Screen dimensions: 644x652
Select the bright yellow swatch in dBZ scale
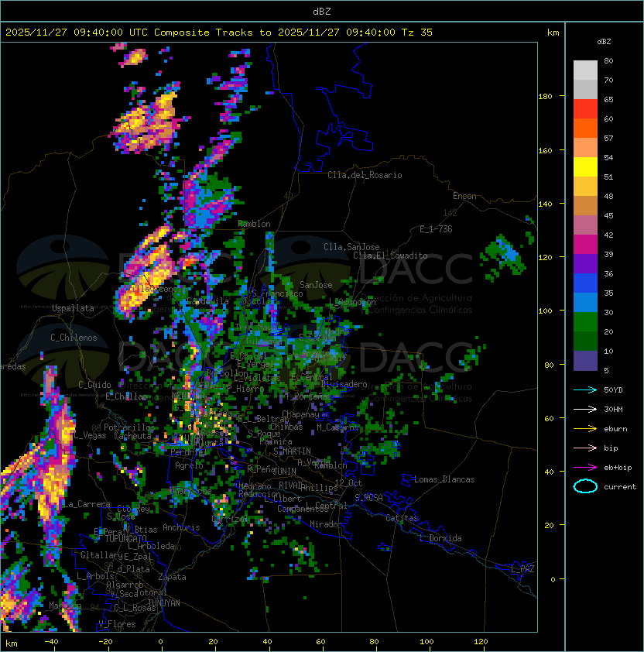tap(585, 167)
